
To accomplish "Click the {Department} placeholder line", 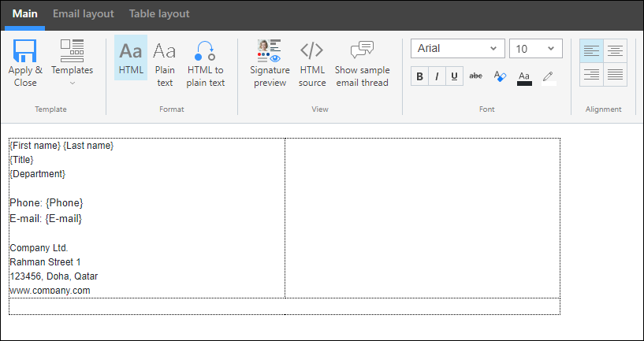I will tap(37, 173).
